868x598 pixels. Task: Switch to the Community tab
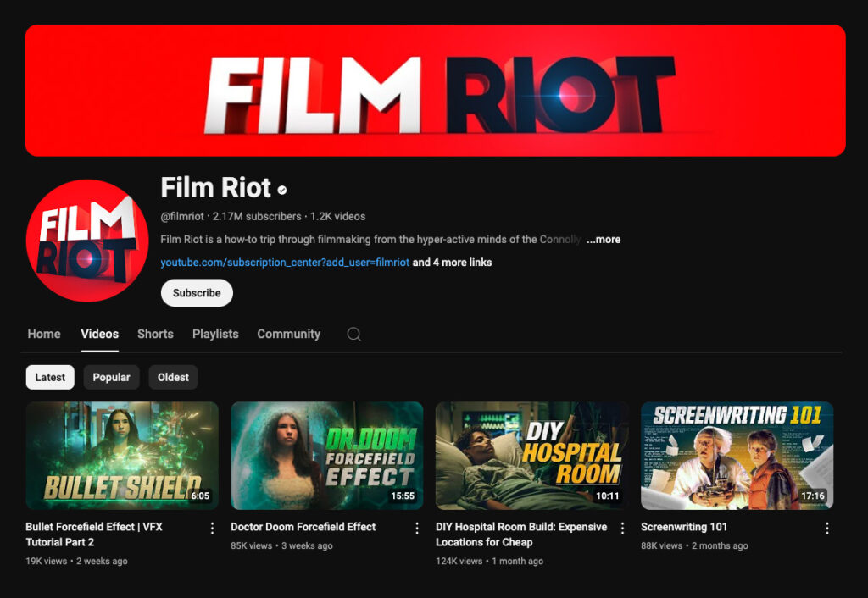[288, 334]
